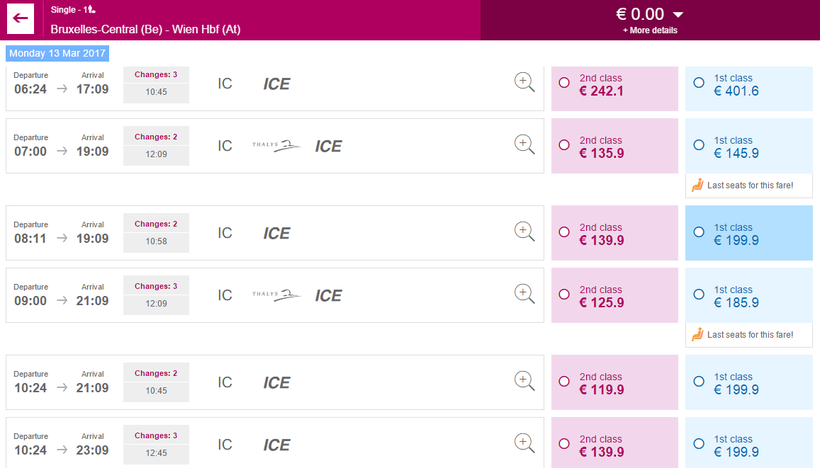The image size is (820, 468).
Task: Click the Monday 13 Mar 2017 date tab
Action: 58,53
